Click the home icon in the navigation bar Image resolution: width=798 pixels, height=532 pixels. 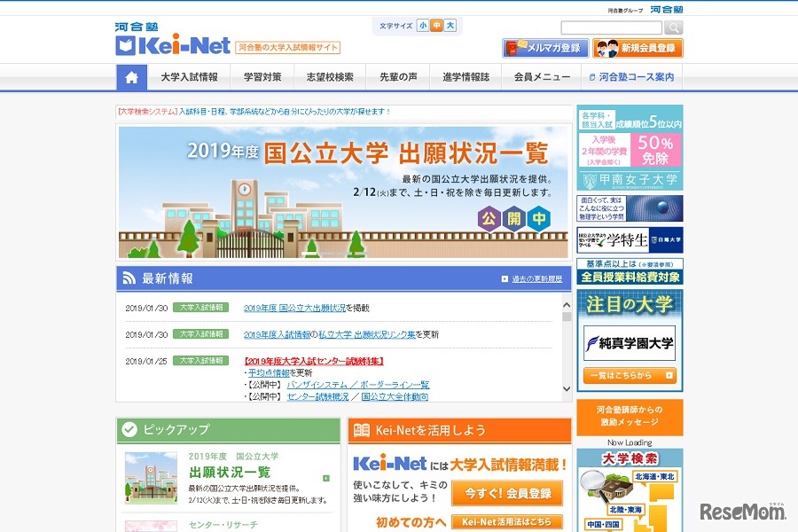130,78
